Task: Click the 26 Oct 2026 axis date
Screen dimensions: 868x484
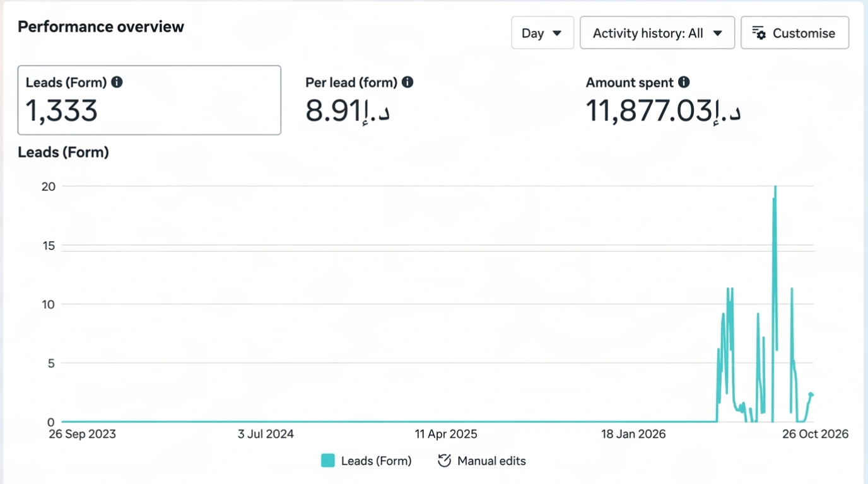Action: point(815,434)
